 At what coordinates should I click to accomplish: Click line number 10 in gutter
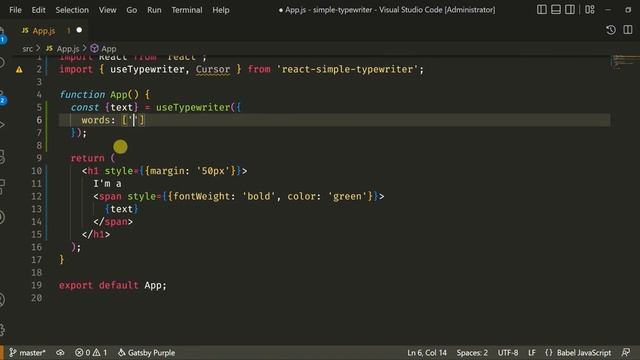point(36,171)
